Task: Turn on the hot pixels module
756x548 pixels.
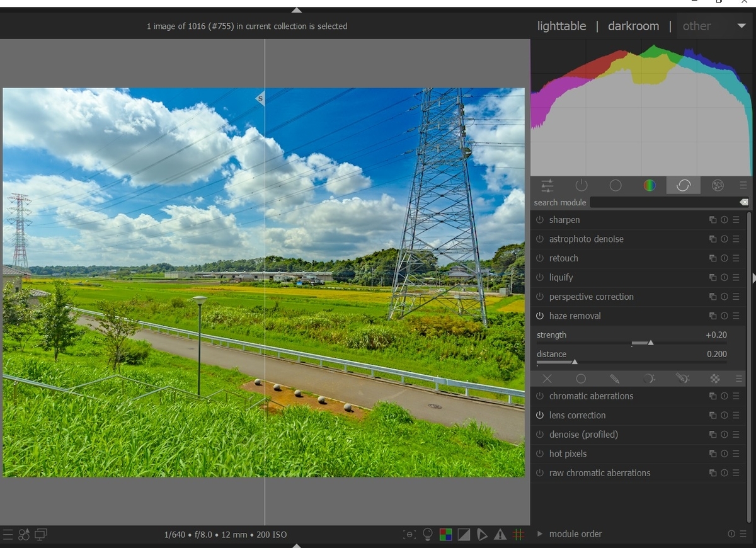Action: [x=540, y=454]
